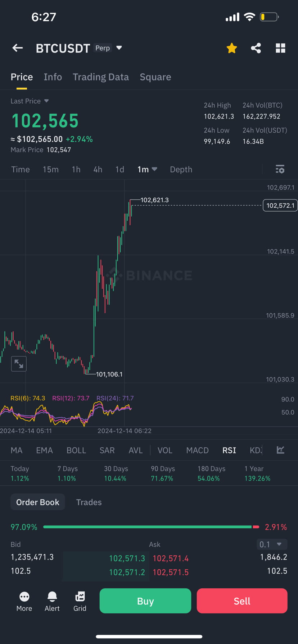298x644 pixels.
Task: Tap the bid price 102,571.2
Action: [127, 572]
